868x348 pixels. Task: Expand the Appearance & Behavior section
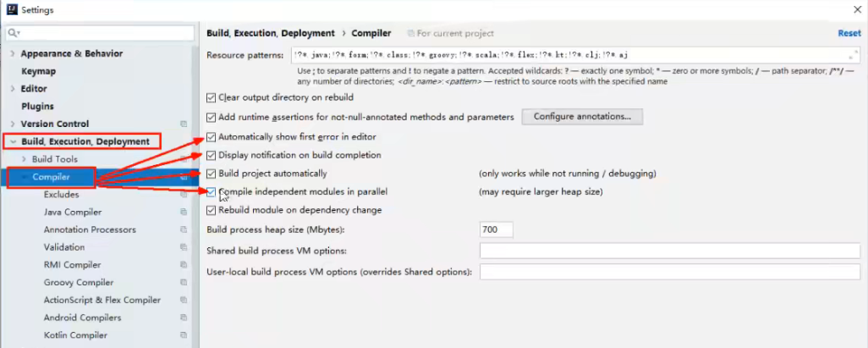point(12,53)
